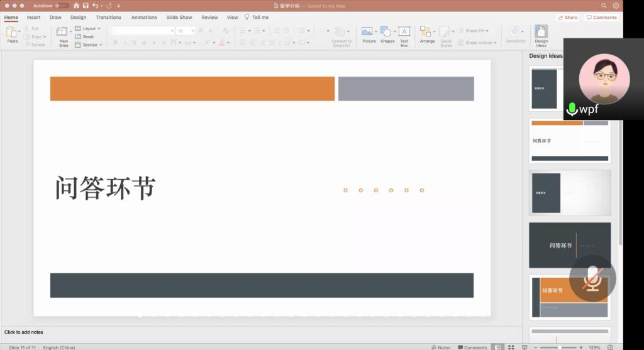
Task: Insert a Text Box from ribbon
Action: [404, 33]
